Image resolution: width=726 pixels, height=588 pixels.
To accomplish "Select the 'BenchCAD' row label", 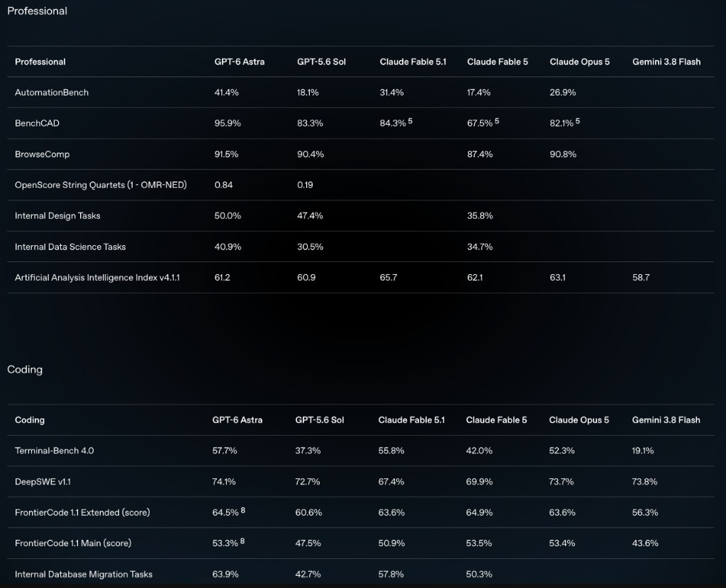I will coord(37,123).
